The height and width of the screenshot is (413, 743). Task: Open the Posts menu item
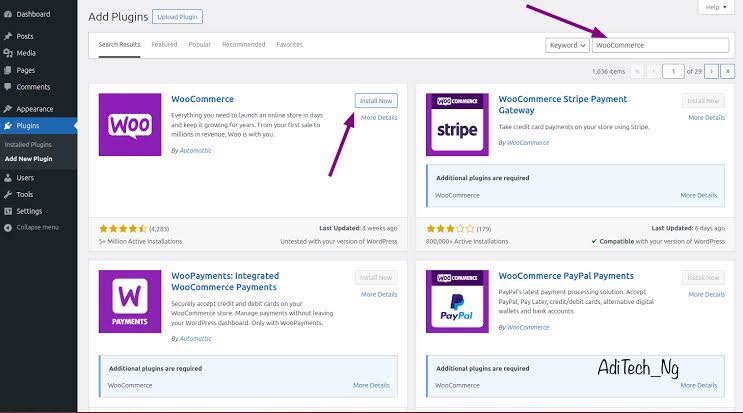tap(25, 36)
